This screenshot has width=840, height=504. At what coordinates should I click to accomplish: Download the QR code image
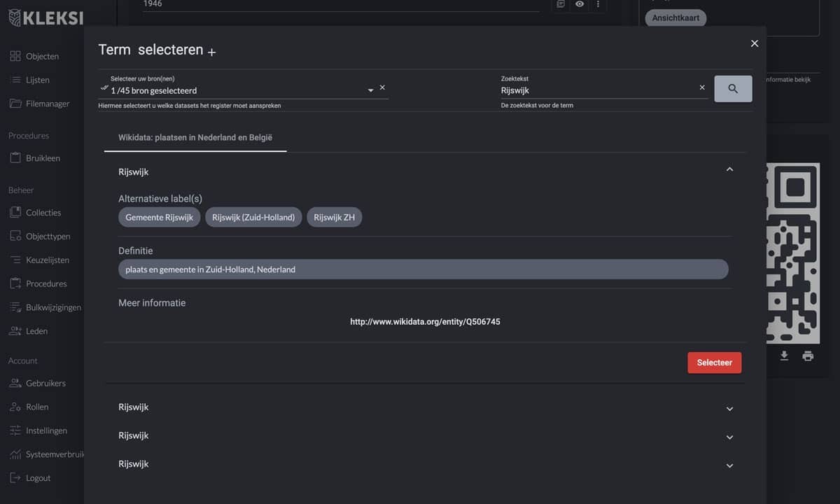coord(784,356)
